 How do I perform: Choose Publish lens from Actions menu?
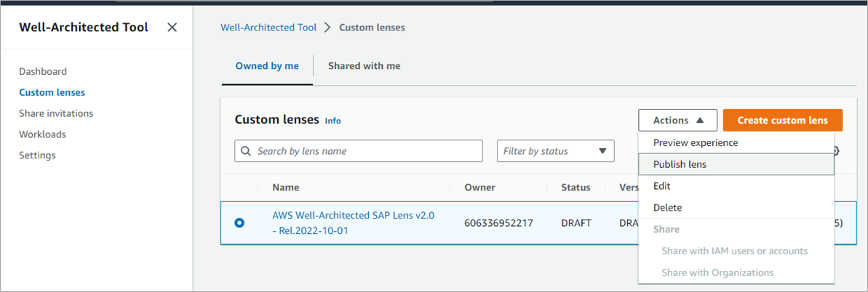tap(680, 164)
